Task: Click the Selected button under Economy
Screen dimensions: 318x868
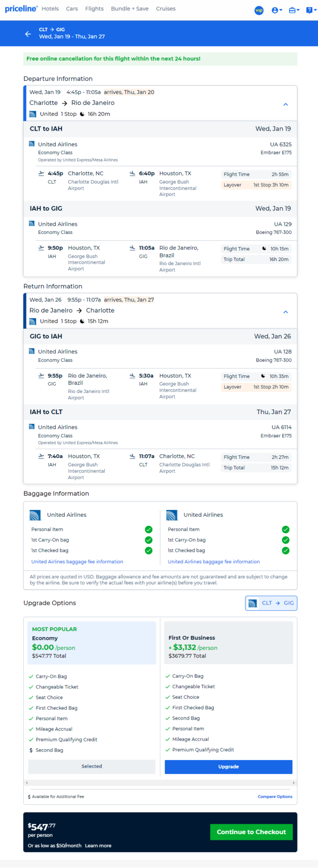Action: click(x=92, y=767)
